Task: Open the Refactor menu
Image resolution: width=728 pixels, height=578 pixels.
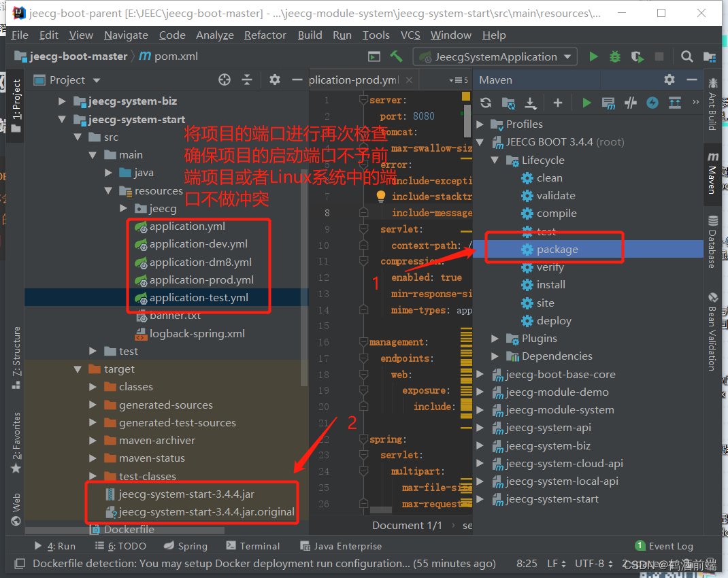Action: tap(265, 35)
